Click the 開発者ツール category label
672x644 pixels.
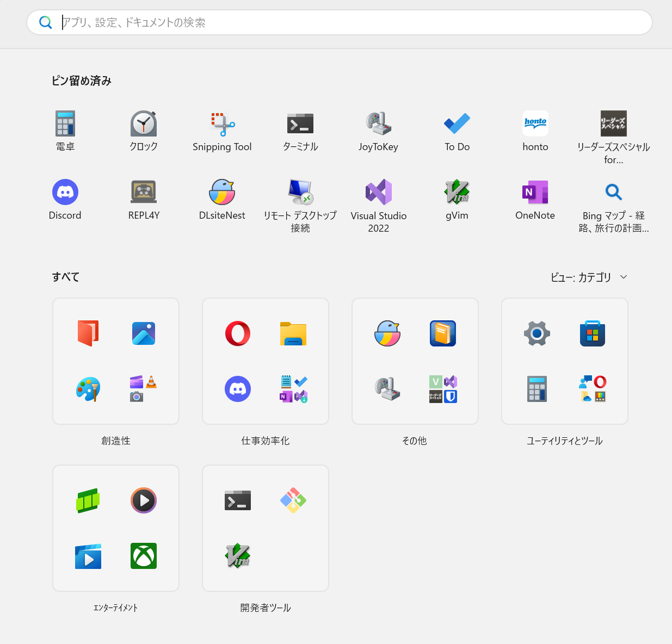(x=266, y=608)
